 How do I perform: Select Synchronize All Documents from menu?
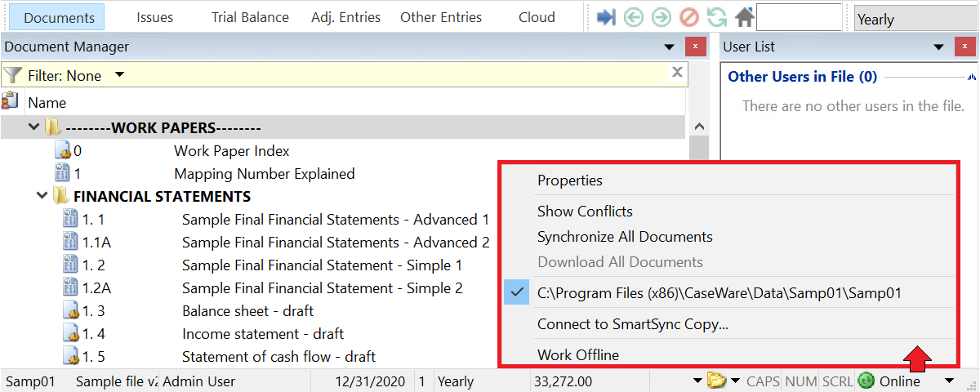pyautogui.click(x=625, y=237)
